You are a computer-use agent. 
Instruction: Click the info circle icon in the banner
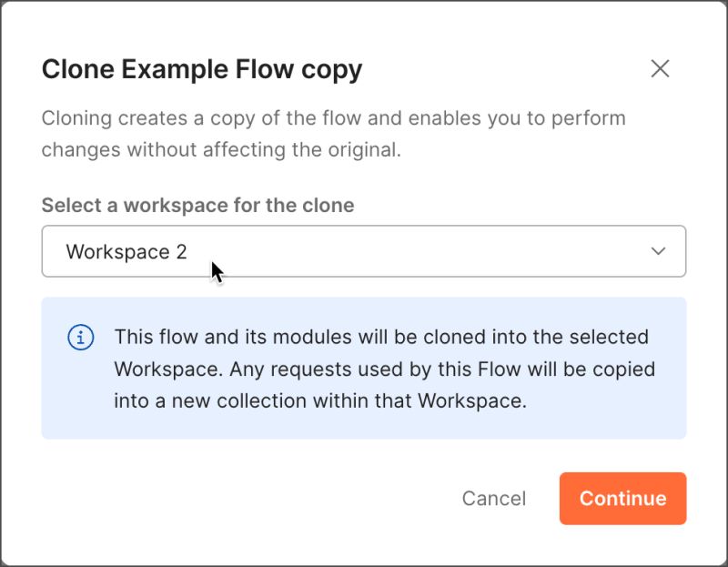point(81,338)
